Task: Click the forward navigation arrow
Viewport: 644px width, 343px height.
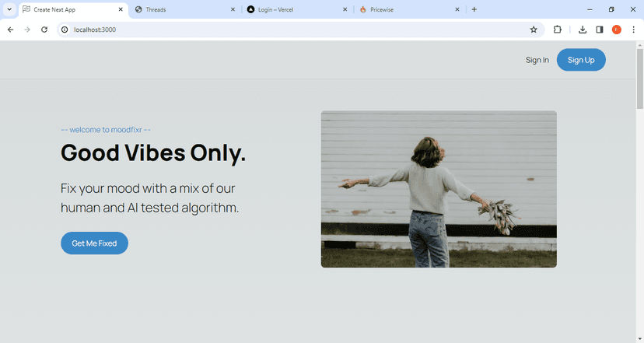Action: click(27, 30)
